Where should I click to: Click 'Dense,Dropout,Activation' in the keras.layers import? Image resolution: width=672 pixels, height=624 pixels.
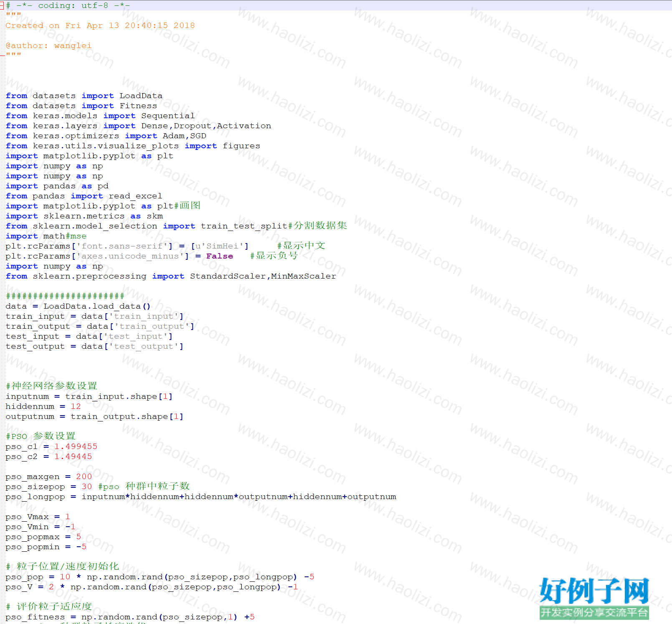206,126
